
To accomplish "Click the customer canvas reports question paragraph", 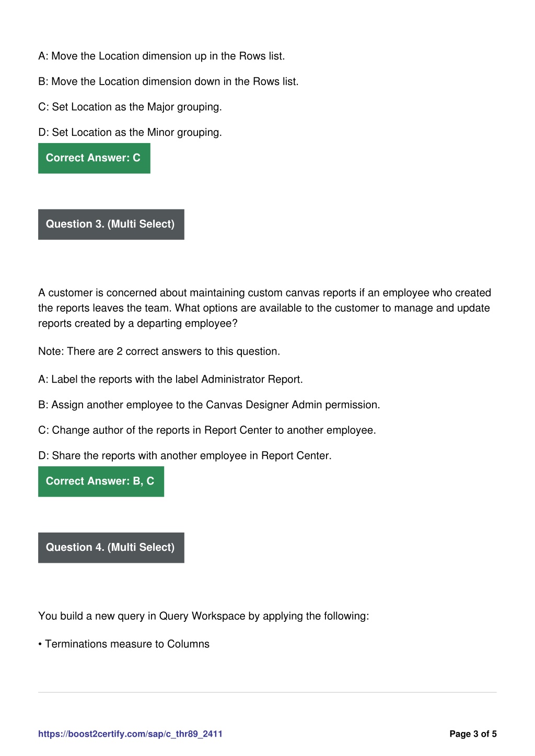I will 265,308.
